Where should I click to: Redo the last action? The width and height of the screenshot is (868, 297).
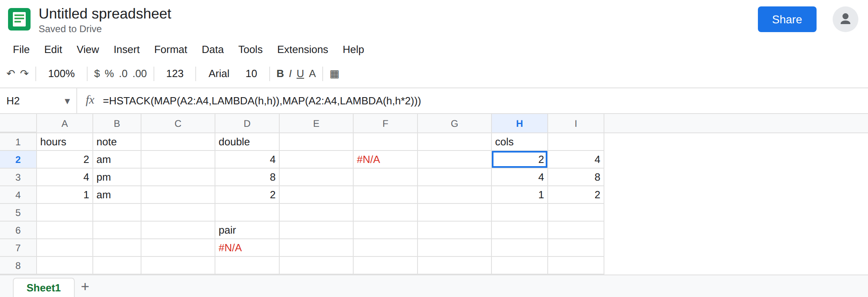(x=25, y=73)
